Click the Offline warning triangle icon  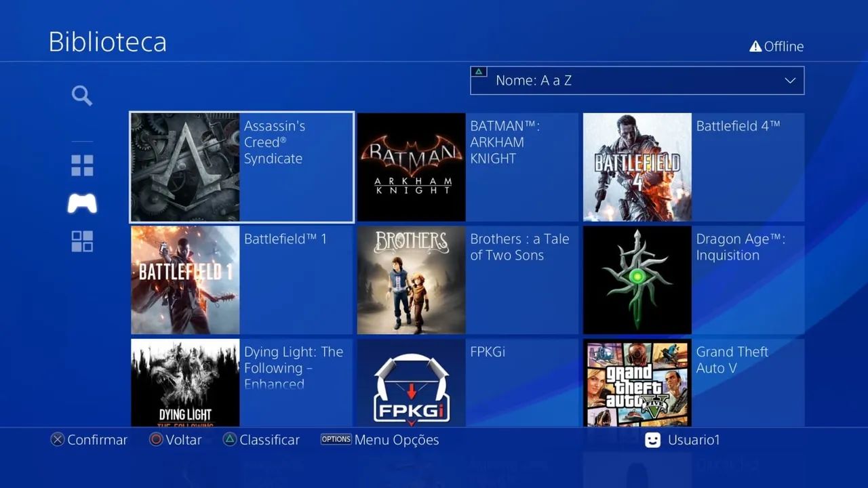click(755, 46)
